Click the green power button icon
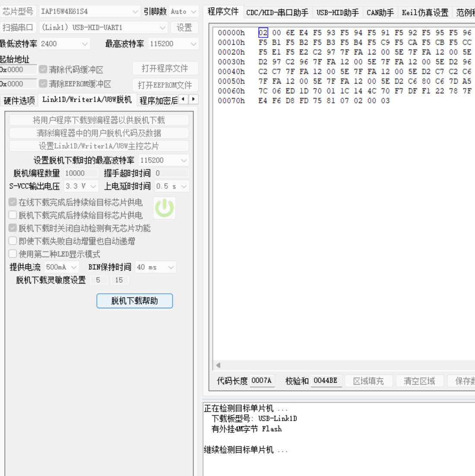Image resolution: width=475 pixels, height=476 pixels. coord(165,208)
